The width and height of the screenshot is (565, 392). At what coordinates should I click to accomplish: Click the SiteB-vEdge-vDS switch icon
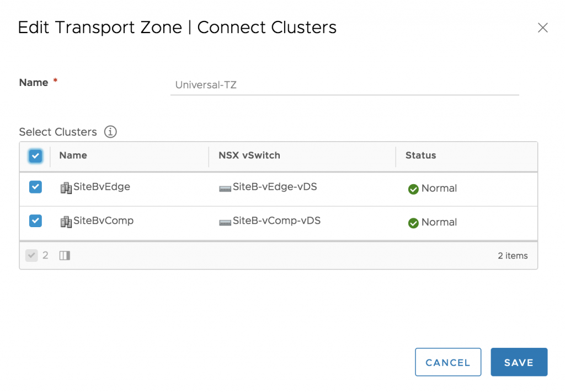pos(225,189)
